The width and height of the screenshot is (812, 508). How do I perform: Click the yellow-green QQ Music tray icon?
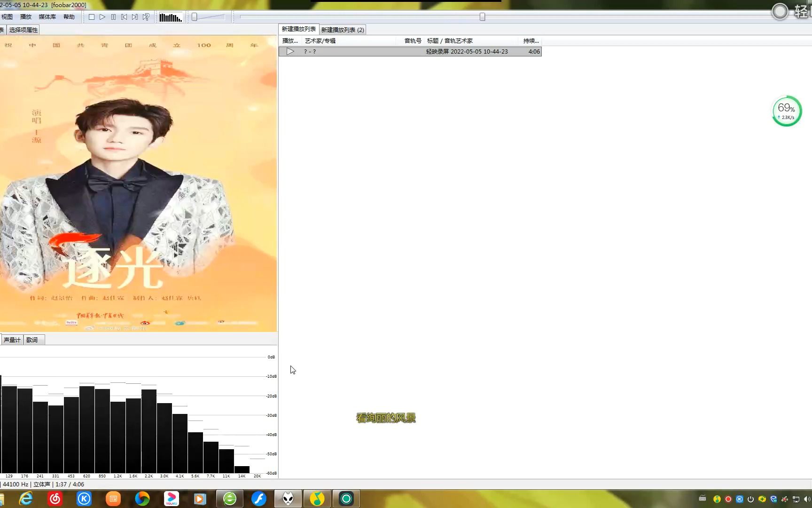point(717,500)
